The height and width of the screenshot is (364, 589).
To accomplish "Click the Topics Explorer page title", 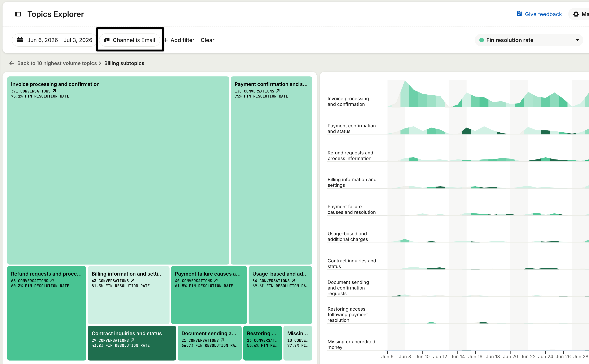I will click(56, 14).
